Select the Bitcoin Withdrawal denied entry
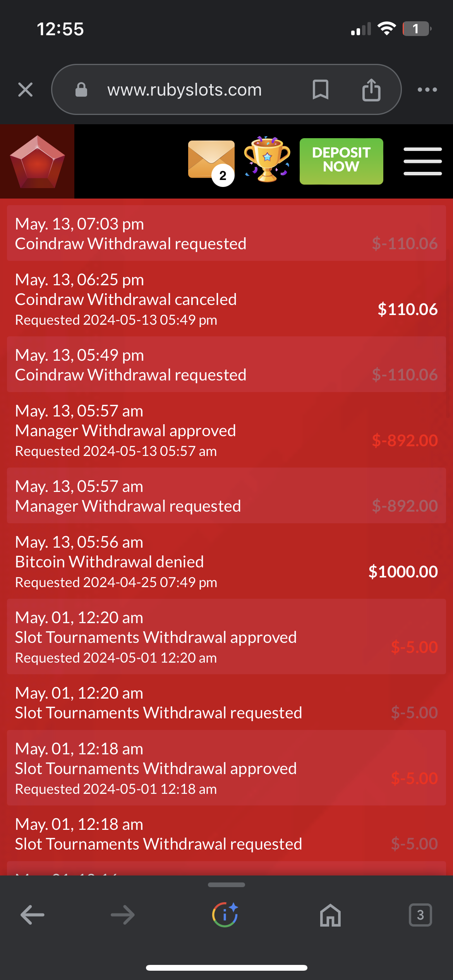Viewport: 453px width, 980px height. pos(226,561)
